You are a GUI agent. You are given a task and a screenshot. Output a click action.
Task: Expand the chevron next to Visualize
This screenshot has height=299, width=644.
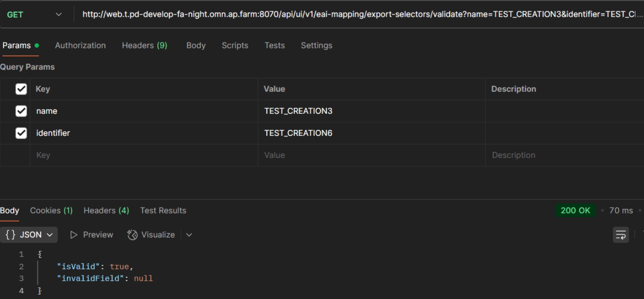tap(189, 235)
